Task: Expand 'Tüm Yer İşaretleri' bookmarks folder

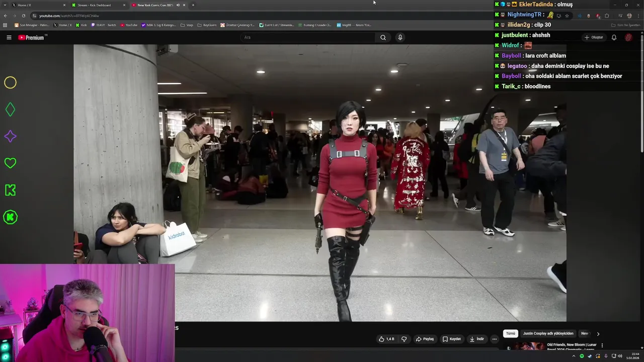Action: pyautogui.click(x=625, y=25)
